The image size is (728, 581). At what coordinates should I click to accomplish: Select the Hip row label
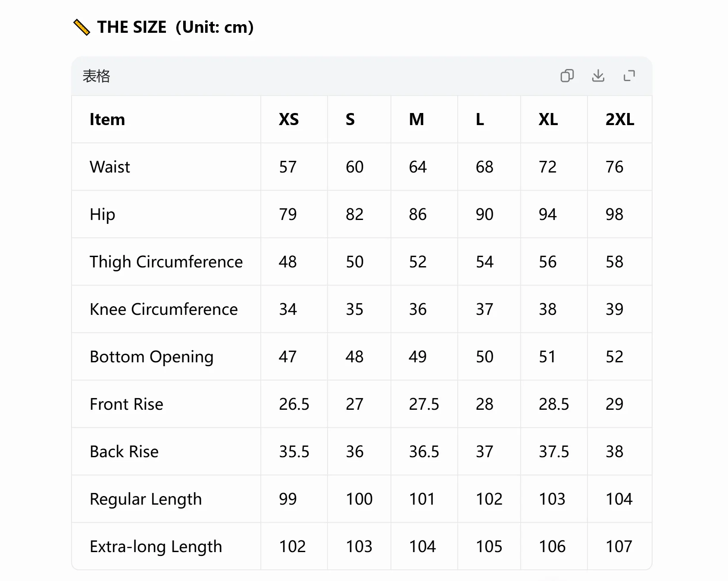[102, 215]
